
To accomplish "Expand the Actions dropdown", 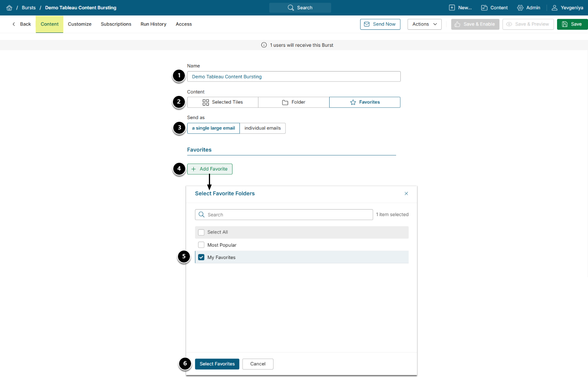I will tap(424, 24).
